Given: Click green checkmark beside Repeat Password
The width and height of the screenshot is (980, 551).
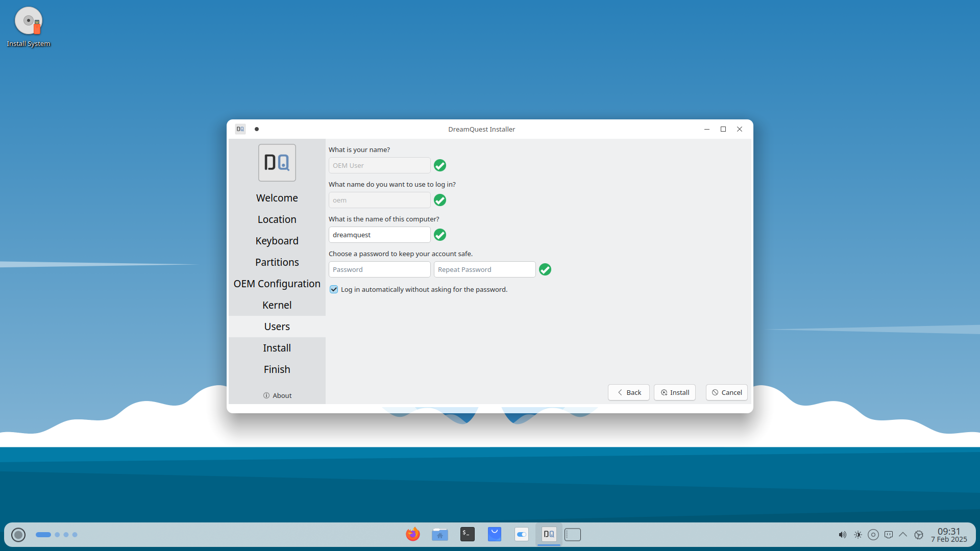Looking at the screenshot, I should (545, 269).
